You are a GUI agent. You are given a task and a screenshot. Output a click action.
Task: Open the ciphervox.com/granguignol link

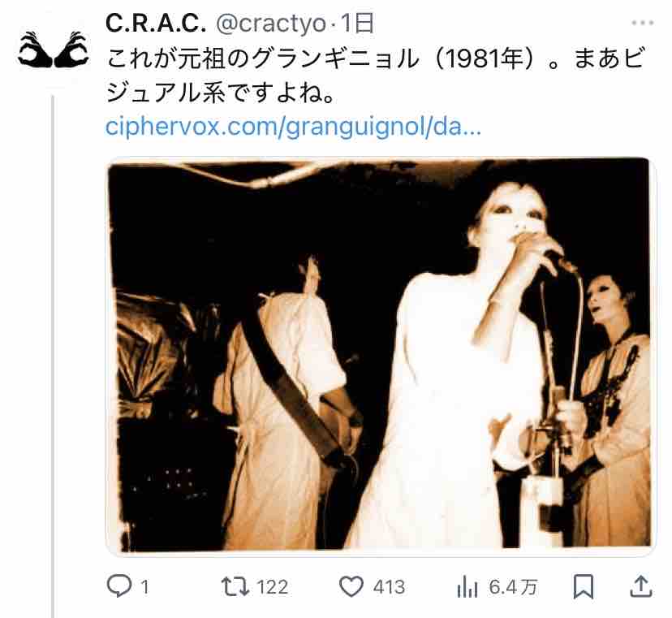[293, 127]
